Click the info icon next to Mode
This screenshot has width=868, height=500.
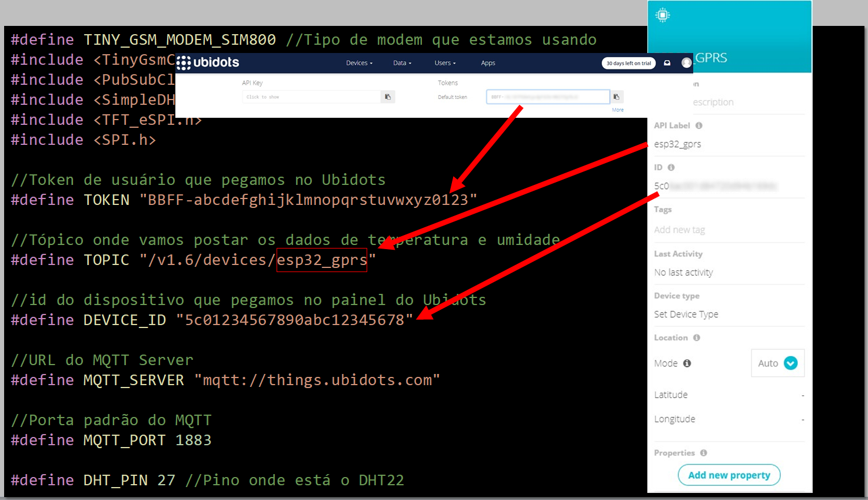(x=686, y=363)
